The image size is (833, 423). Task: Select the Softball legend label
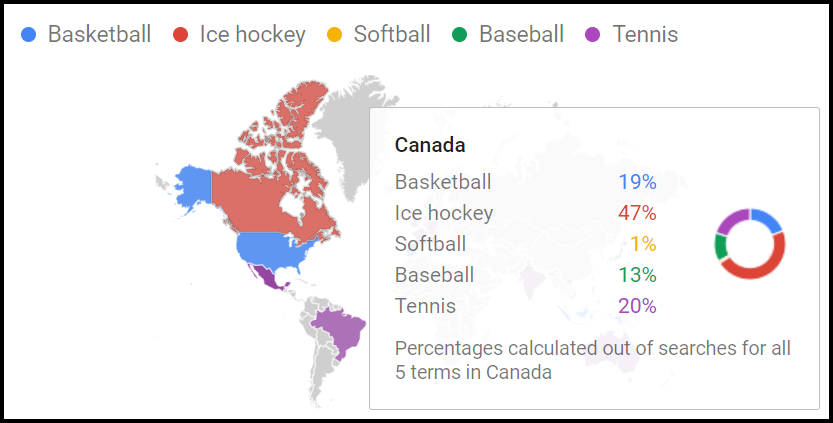click(391, 35)
